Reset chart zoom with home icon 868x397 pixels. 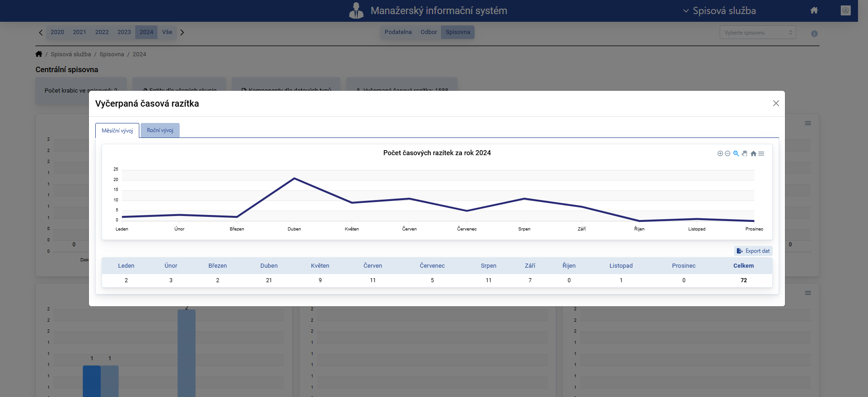(753, 154)
